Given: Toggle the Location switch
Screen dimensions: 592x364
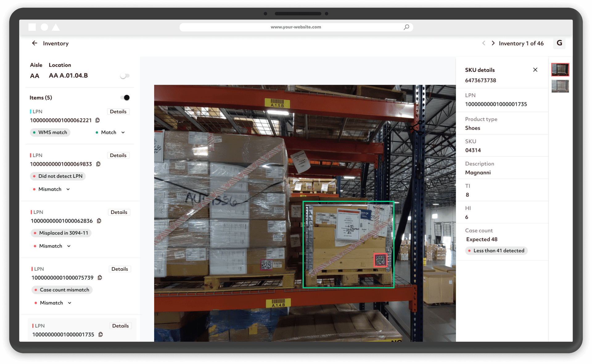Looking at the screenshot, I should coord(125,76).
